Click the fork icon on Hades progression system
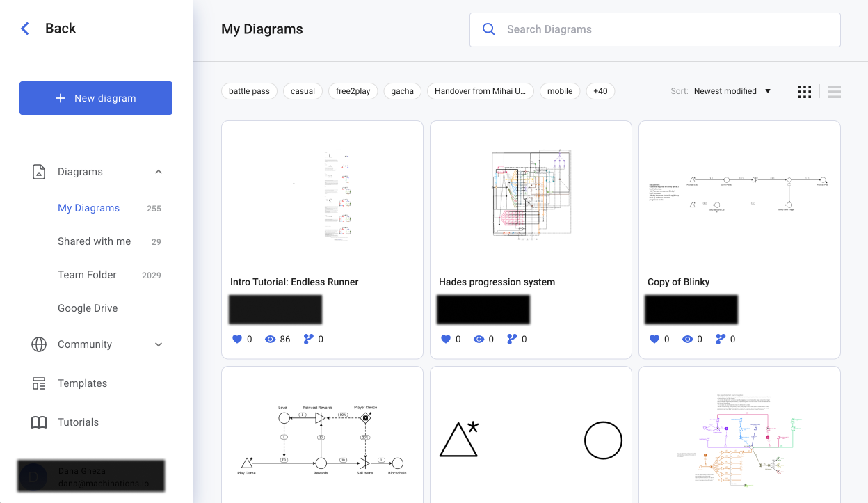Viewport: 868px width, 503px height. click(512, 340)
